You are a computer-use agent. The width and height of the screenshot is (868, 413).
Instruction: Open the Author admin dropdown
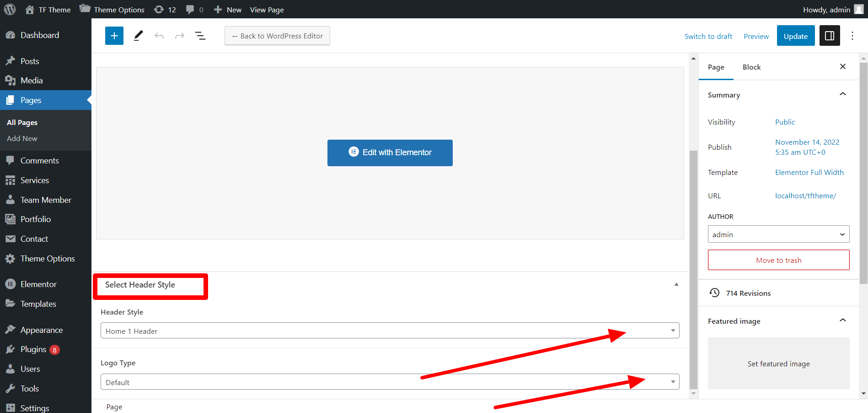[778, 234]
